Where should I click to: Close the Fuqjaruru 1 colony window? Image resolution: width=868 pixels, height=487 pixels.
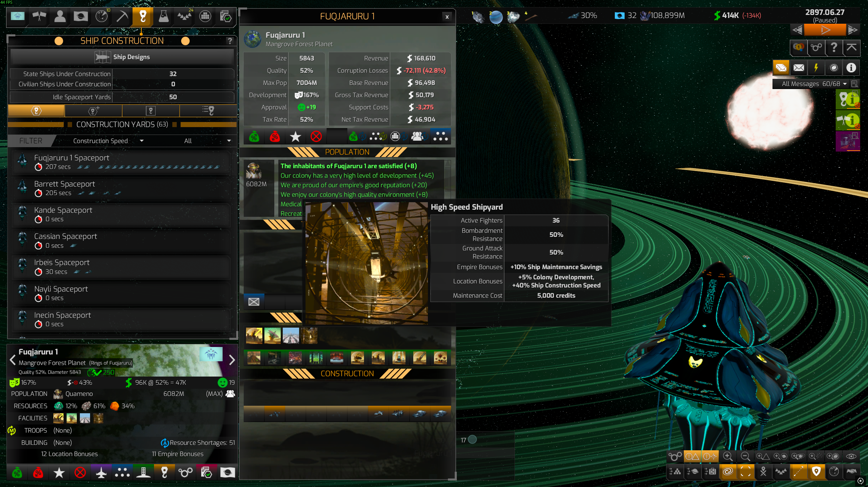click(447, 17)
